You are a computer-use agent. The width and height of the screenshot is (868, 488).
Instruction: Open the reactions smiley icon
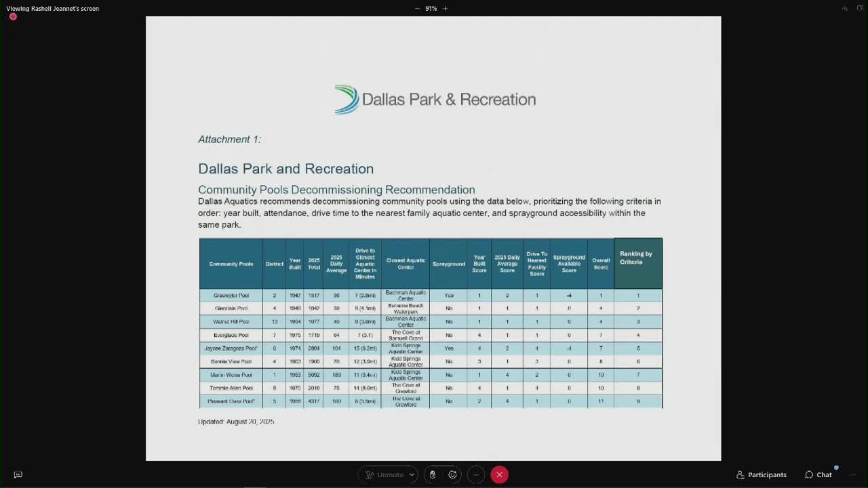pyautogui.click(x=453, y=474)
